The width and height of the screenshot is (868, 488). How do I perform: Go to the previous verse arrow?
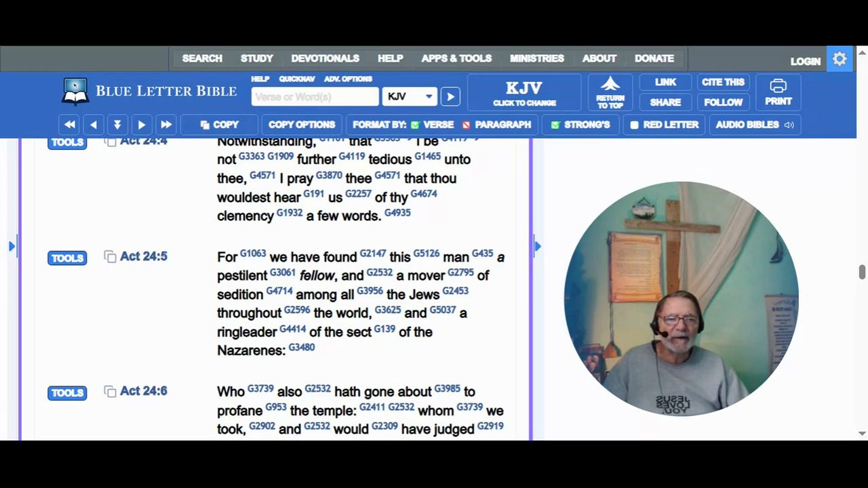click(94, 125)
